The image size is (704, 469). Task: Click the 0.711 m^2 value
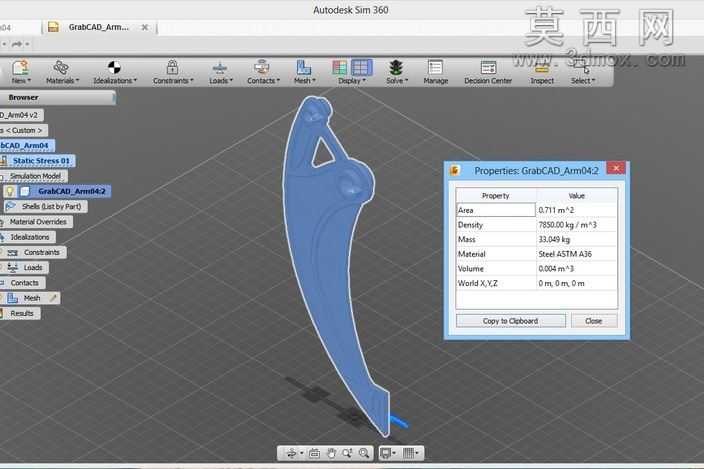point(556,210)
